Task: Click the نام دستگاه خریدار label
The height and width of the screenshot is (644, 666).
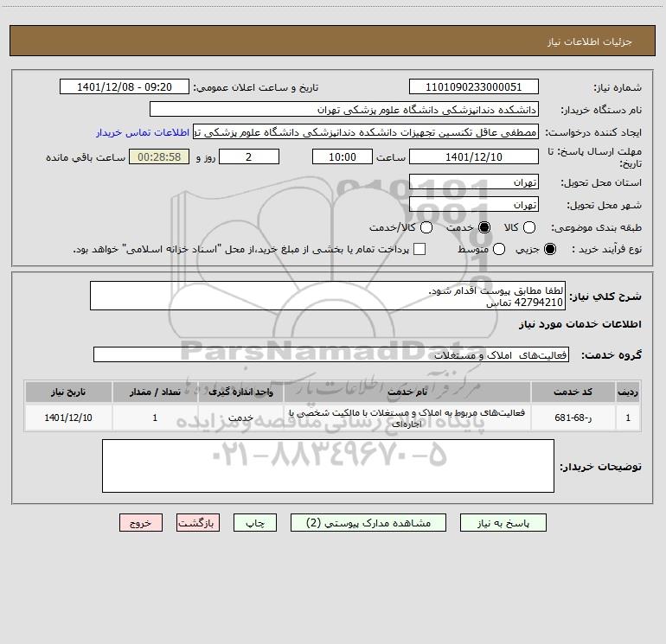Action: [601, 111]
